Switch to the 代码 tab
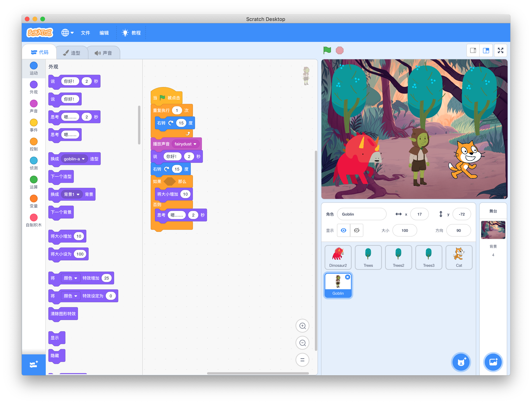Image resolution: width=532 pixels, height=404 pixels. point(39,52)
